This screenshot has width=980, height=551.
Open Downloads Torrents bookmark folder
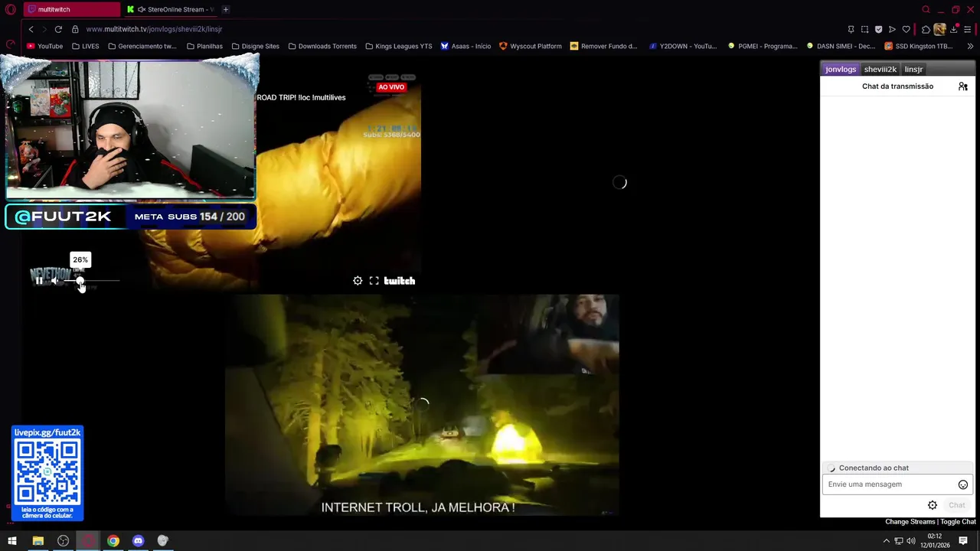click(x=322, y=46)
